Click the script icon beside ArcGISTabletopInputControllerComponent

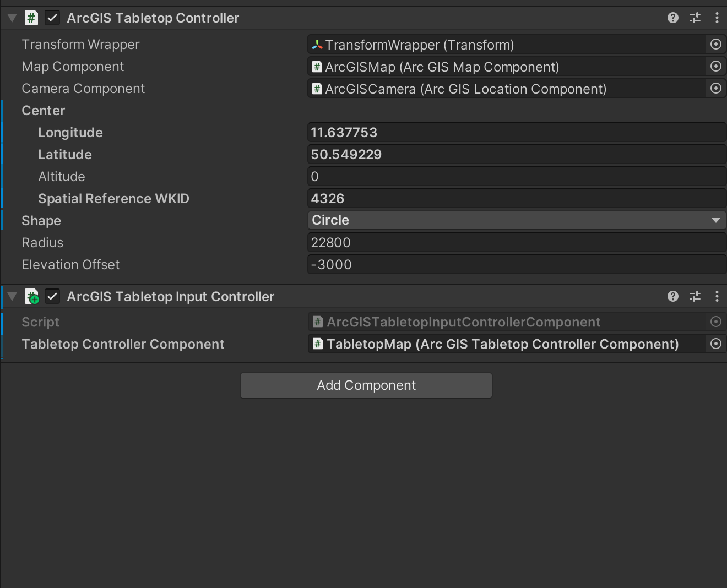[x=317, y=322]
